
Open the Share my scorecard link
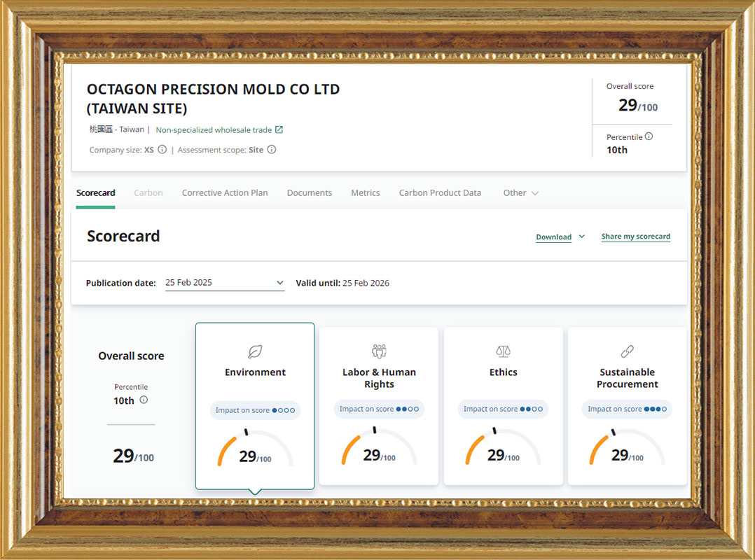tap(636, 236)
